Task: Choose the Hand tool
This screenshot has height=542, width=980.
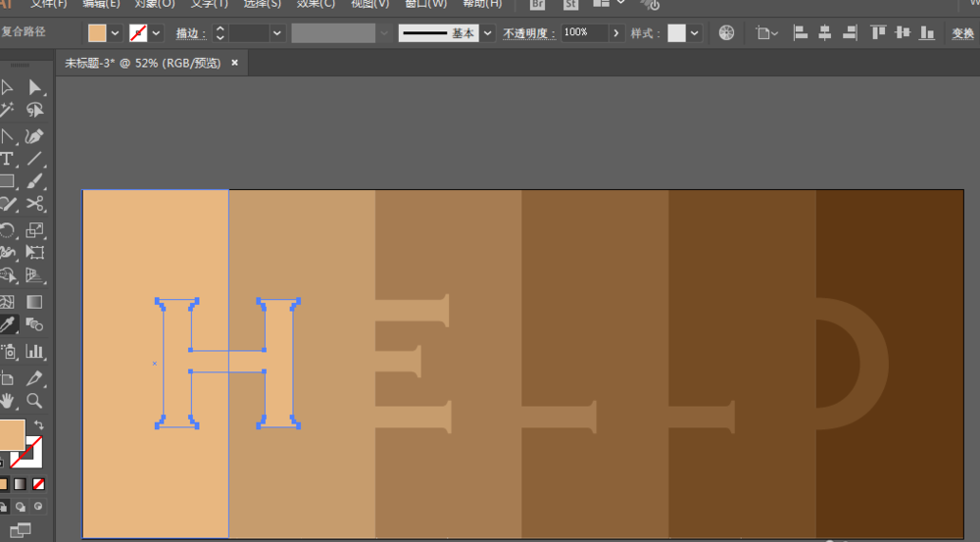Action: tap(7, 400)
